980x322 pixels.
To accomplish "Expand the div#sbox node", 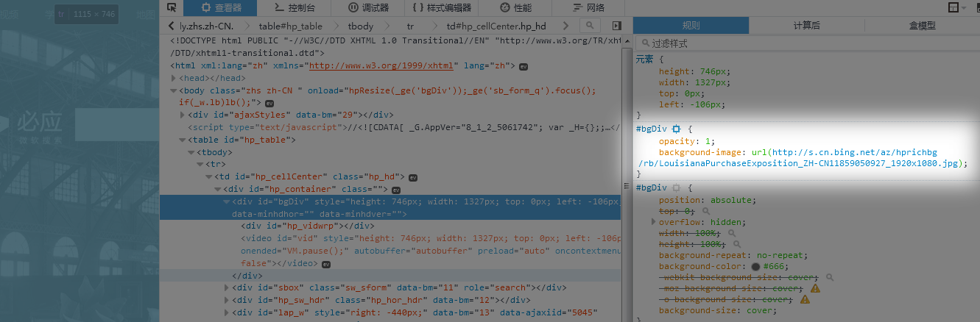I will click(x=227, y=287).
